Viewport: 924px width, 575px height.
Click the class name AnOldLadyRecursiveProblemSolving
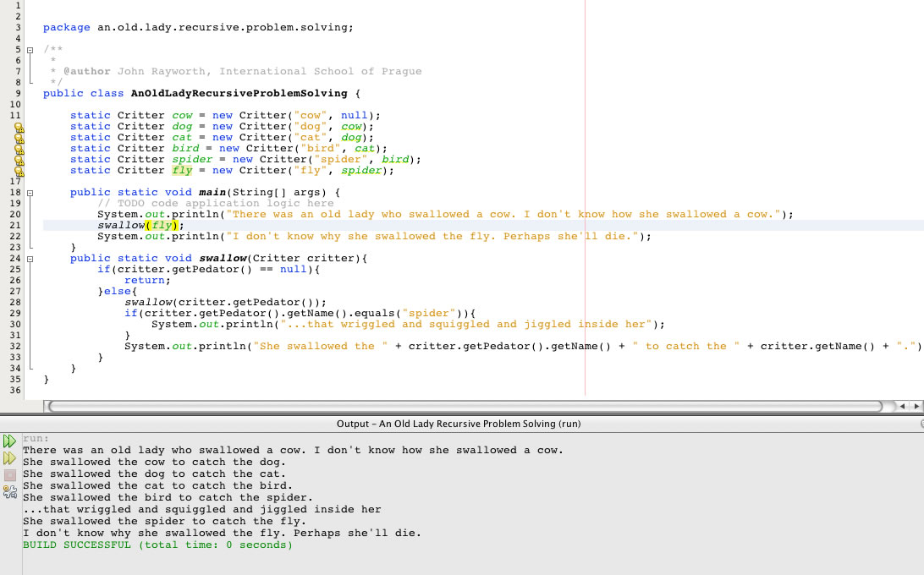click(239, 94)
